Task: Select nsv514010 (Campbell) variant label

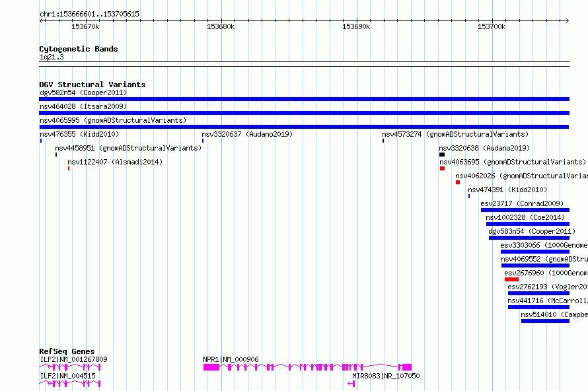Action: point(554,314)
